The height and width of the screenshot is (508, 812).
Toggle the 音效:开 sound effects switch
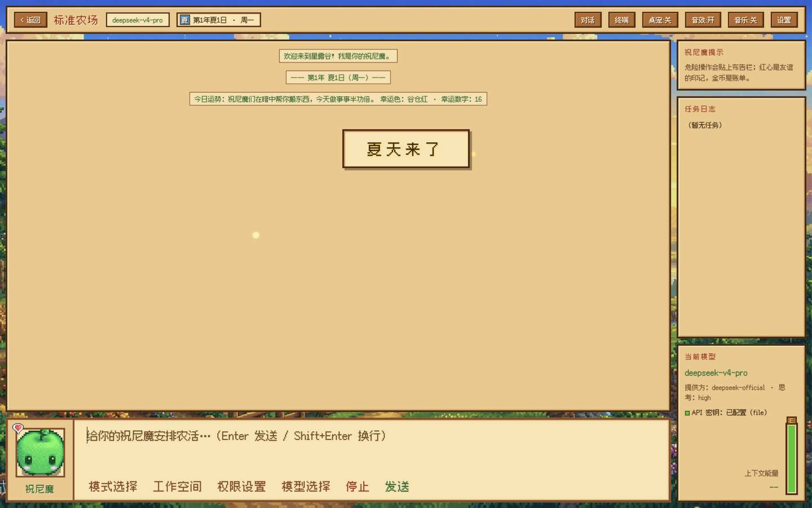[x=703, y=20]
